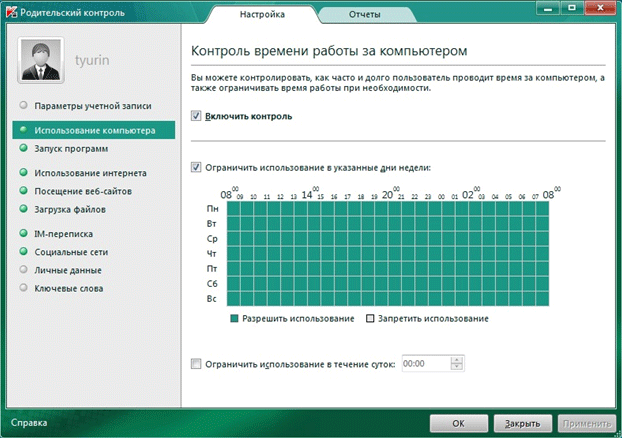This screenshot has width=622, height=438.
Task: Click the green status dot beside Загрузка файлов
Action: pos(23,209)
